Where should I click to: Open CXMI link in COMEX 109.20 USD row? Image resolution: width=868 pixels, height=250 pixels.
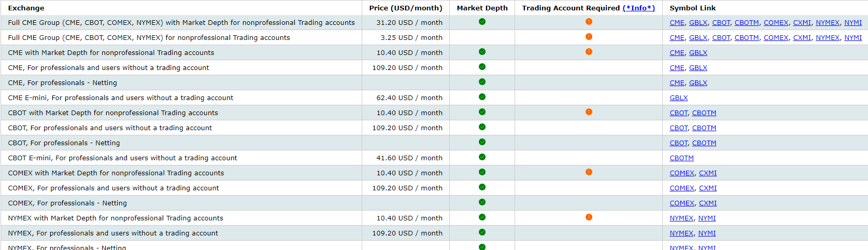[x=708, y=188]
